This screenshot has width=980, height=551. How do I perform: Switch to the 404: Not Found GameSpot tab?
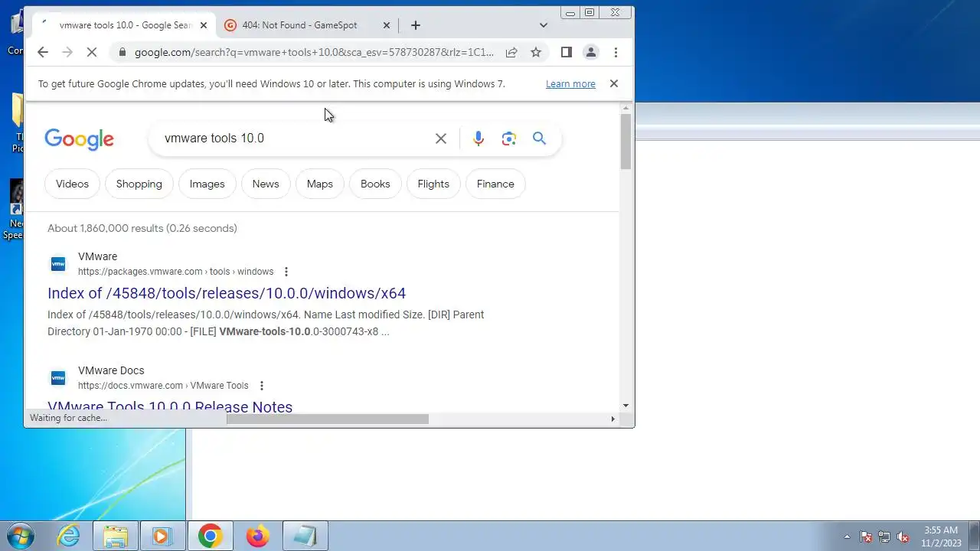299,25
